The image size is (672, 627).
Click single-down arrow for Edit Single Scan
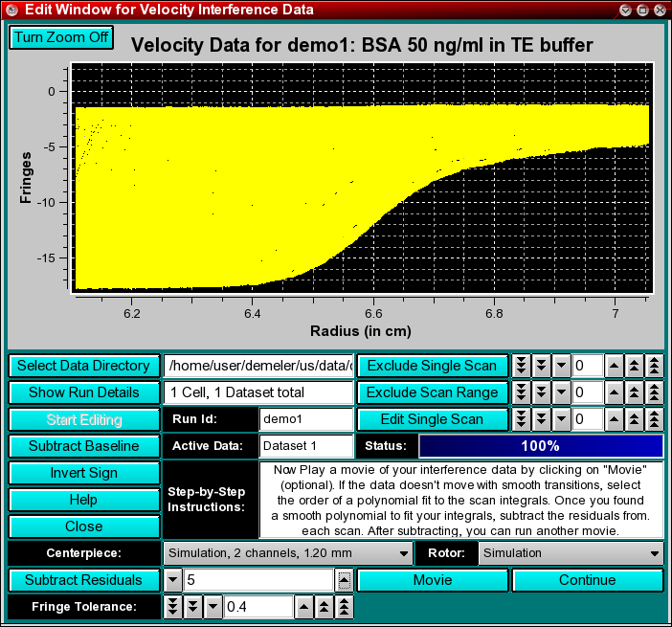click(562, 419)
